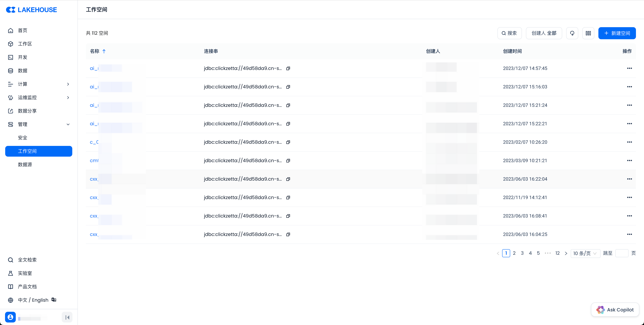Click the 搜索 search box
Viewport: 644px width, 325px height.
509,33
